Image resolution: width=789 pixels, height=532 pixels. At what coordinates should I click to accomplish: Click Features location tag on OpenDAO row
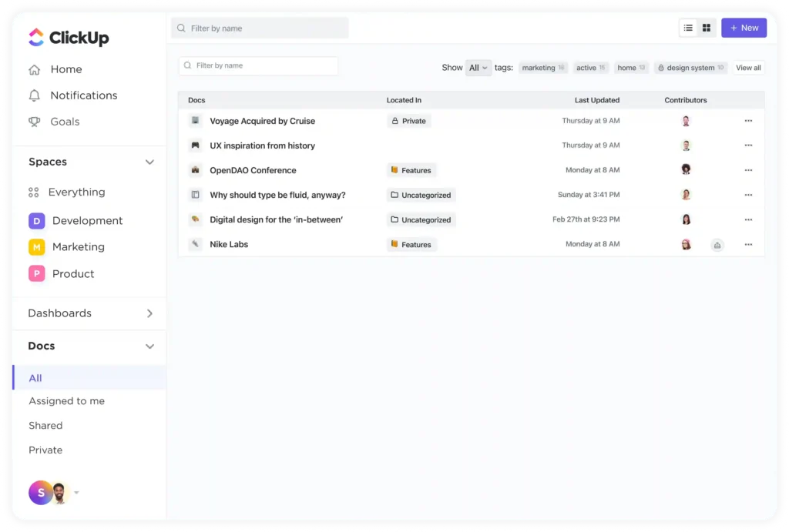point(411,170)
